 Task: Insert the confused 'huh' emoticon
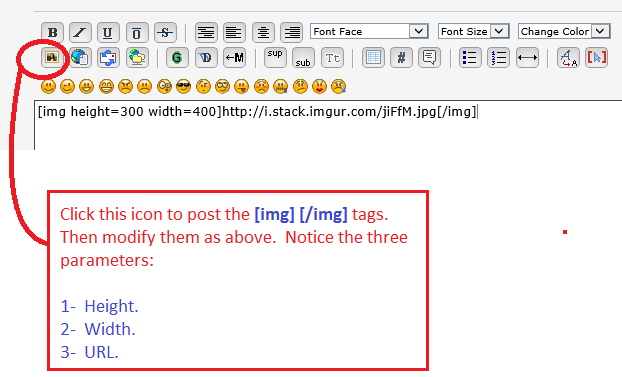203,86
